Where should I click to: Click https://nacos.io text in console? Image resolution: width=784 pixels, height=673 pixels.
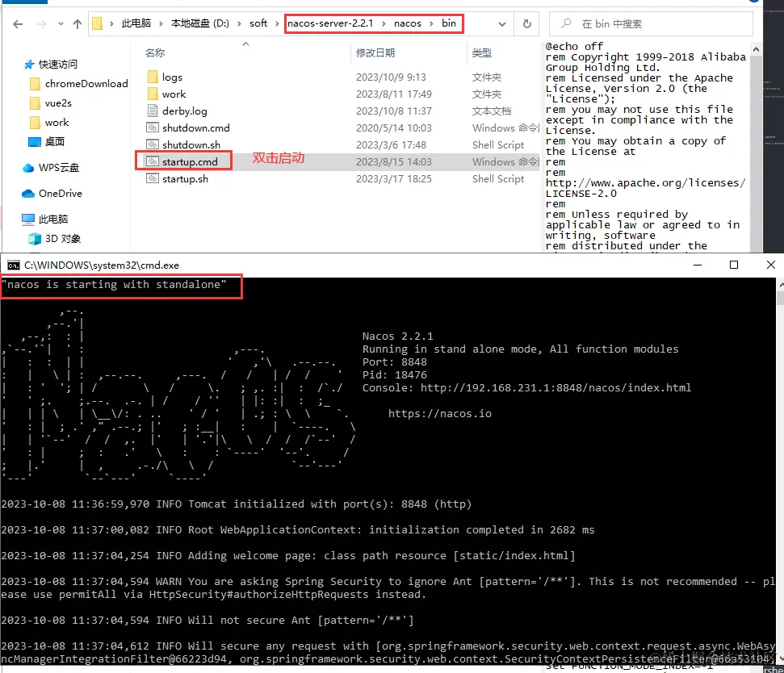click(x=440, y=414)
